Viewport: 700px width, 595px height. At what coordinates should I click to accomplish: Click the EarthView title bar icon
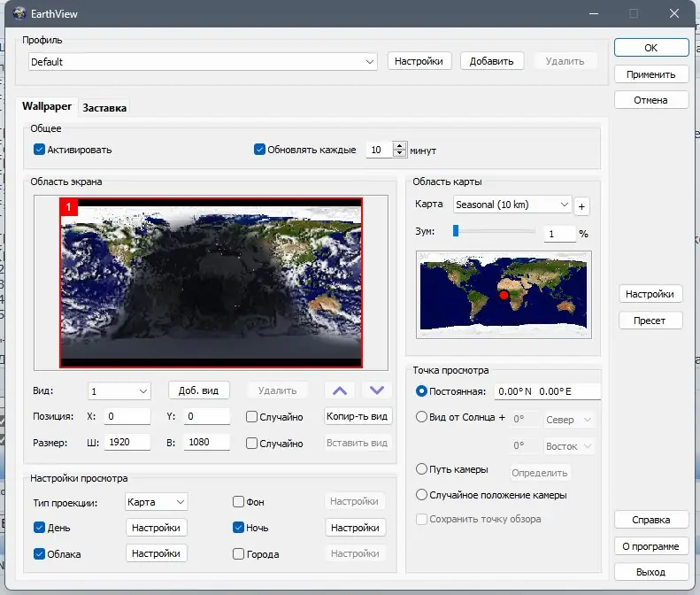(19, 13)
